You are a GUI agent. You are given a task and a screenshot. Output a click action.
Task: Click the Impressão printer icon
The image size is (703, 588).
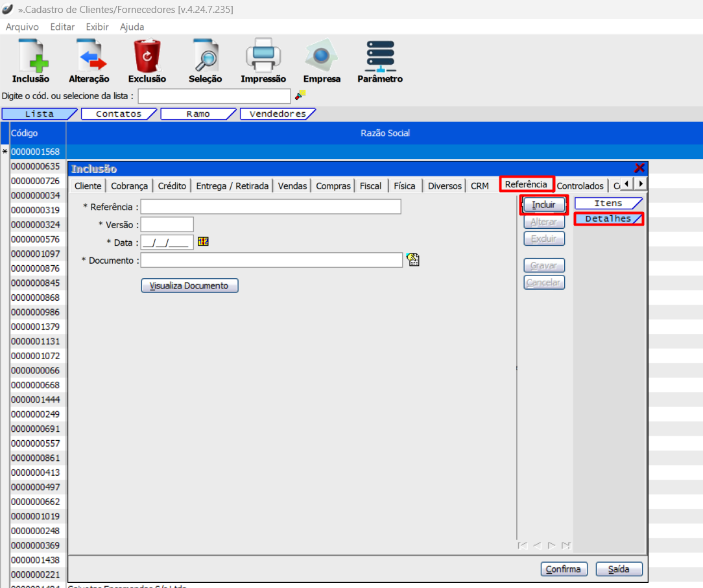263,56
